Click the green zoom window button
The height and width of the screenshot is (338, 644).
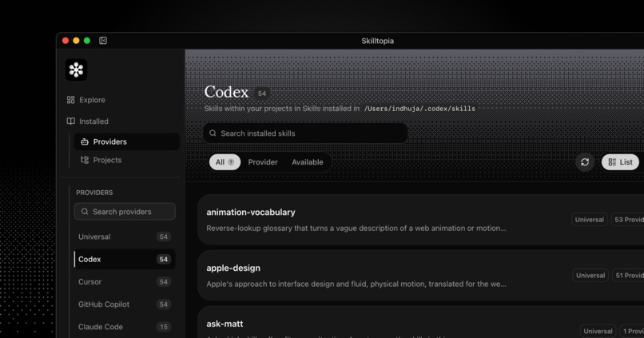87,40
